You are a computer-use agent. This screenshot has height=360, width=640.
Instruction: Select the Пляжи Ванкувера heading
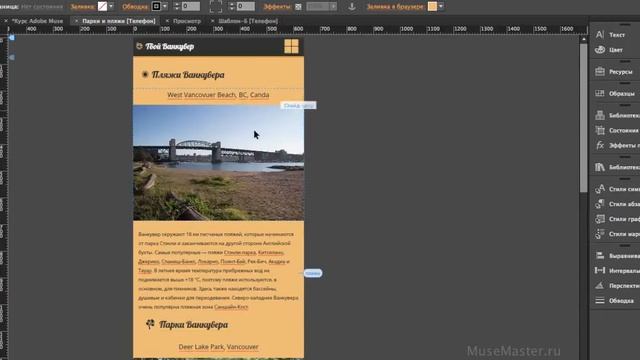click(x=188, y=75)
